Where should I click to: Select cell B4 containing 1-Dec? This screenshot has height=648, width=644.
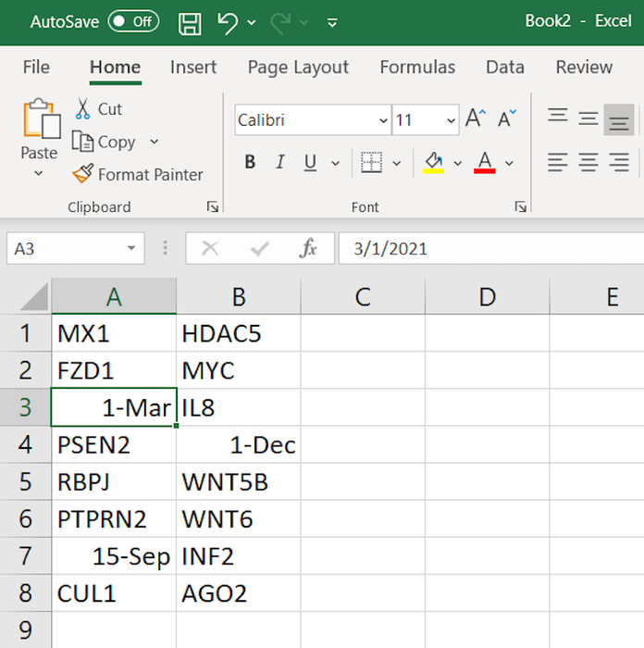tap(239, 445)
